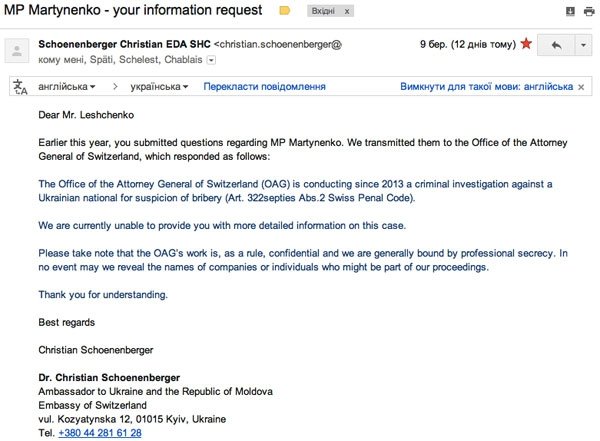The image size is (600, 441).
Task: Click the language direction arrow between languages
Action: coord(115,87)
